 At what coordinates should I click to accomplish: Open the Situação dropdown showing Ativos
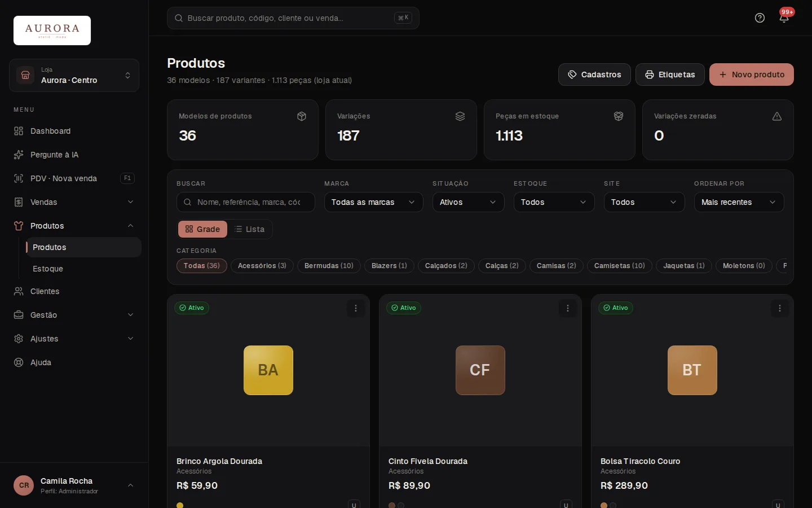click(469, 202)
